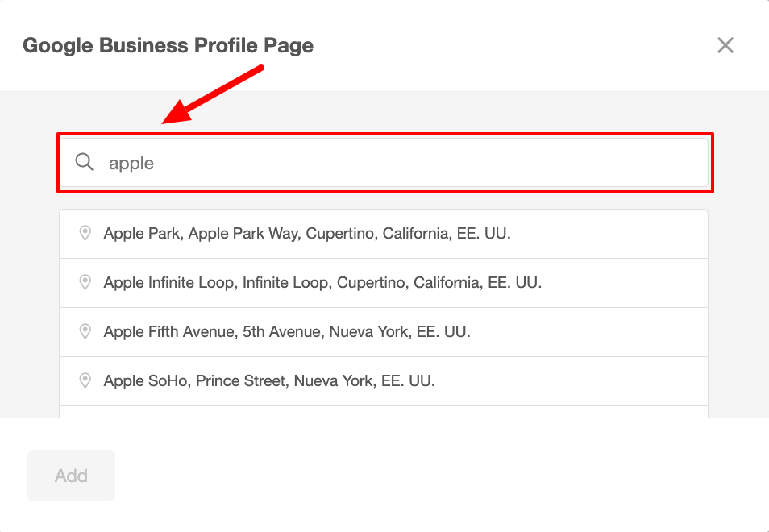Screen dimensions: 769x532
Task: Click the magnifying glass search icon
Action: 85,163
